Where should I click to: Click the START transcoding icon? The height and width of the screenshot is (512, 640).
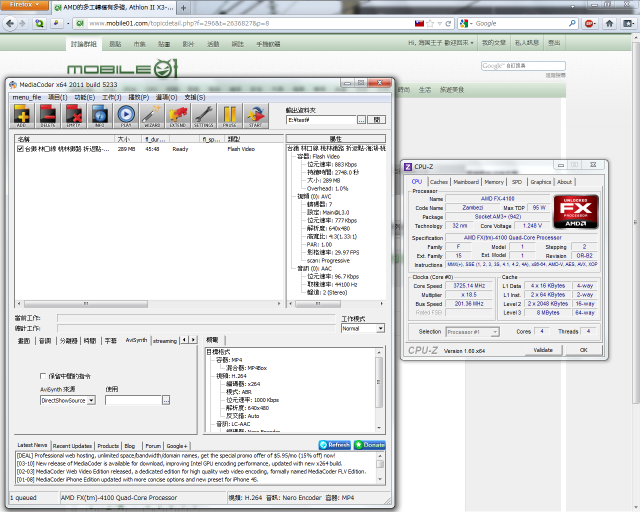click(x=256, y=116)
